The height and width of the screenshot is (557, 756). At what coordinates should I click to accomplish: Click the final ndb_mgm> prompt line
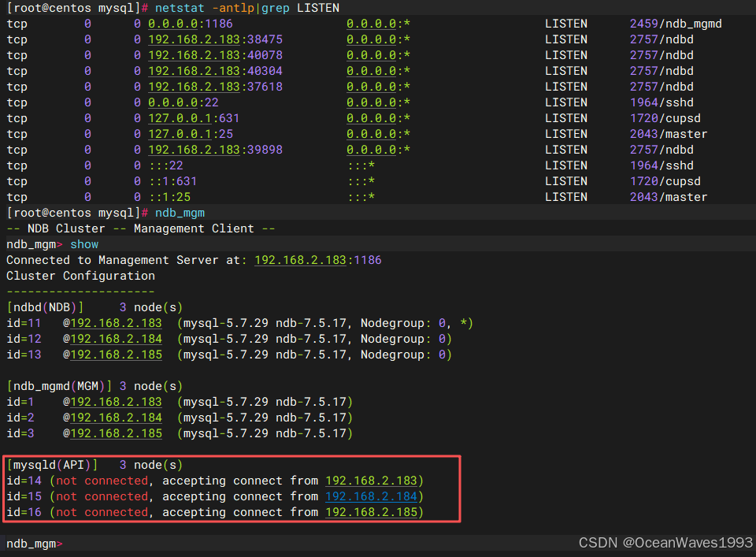pos(35,544)
